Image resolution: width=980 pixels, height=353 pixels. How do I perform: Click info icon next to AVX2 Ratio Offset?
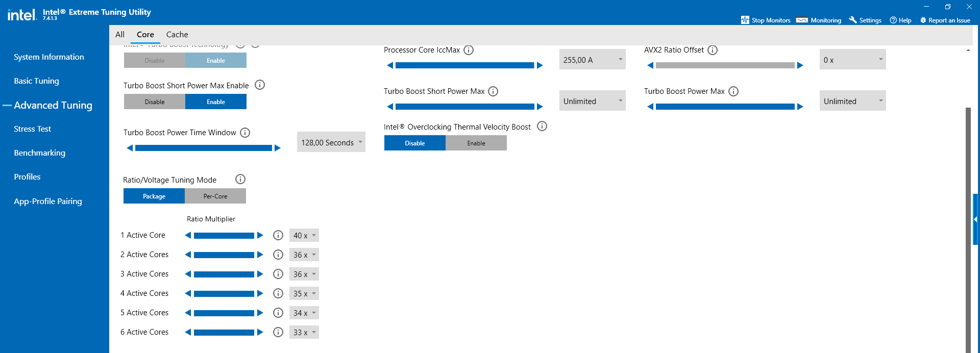tap(713, 50)
